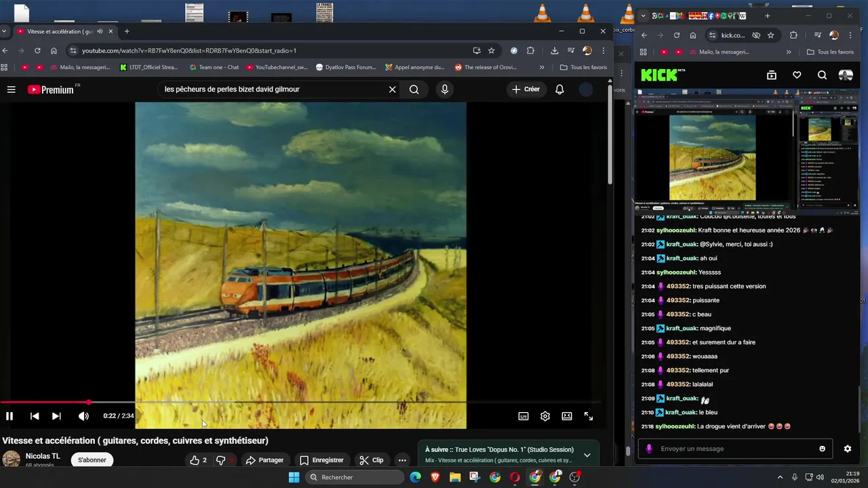868x488 pixels.
Task: Focus Envoyer un message chat input
Action: coord(736,449)
